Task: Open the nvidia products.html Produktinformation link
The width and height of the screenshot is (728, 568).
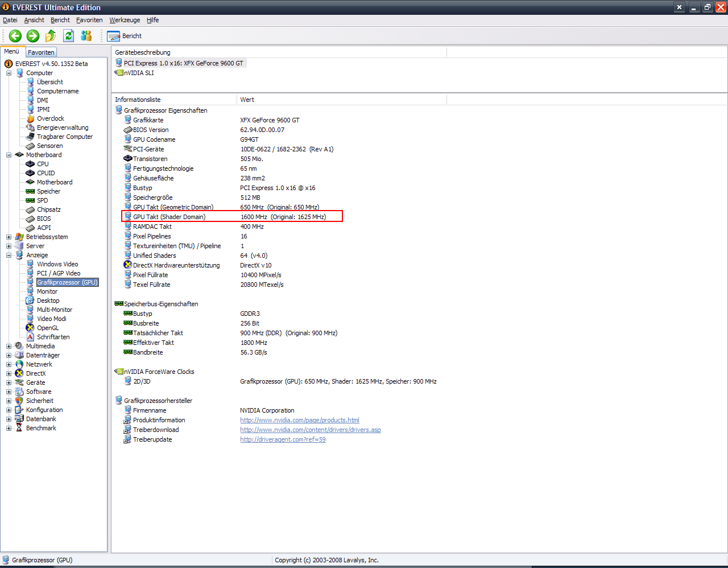Action: [300, 420]
